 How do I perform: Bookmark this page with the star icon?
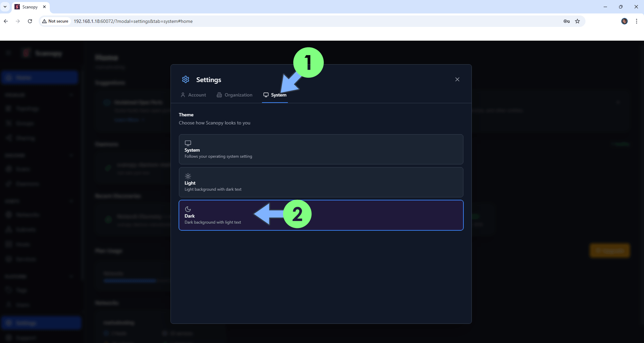577,21
